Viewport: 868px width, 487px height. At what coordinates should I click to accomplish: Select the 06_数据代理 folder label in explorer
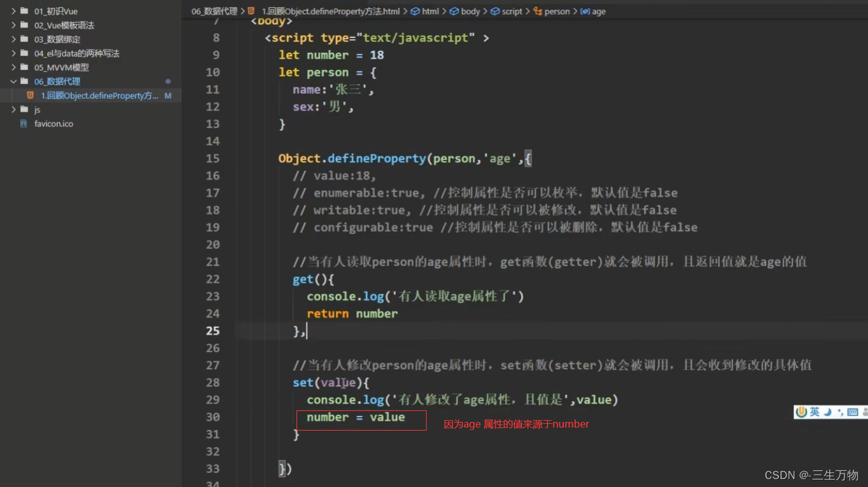pyautogui.click(x=57, y=82)
